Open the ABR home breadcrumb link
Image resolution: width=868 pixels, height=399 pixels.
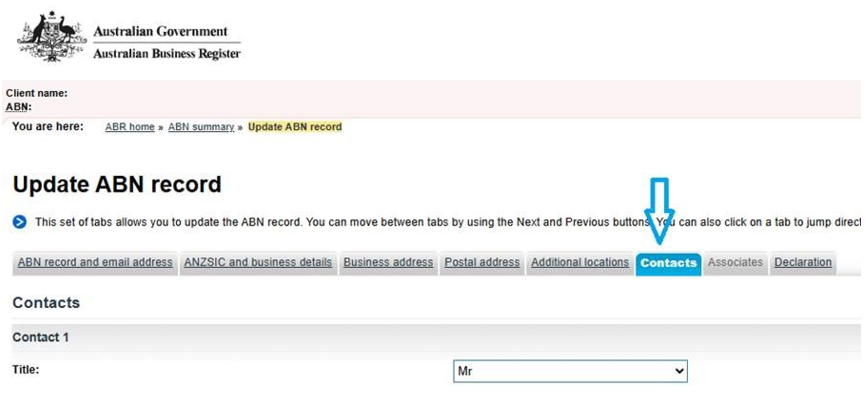coord(130,127)
